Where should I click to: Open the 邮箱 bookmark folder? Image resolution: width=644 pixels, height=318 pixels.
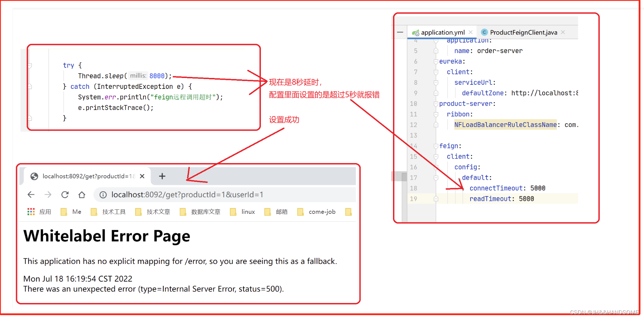coord(276,212)
